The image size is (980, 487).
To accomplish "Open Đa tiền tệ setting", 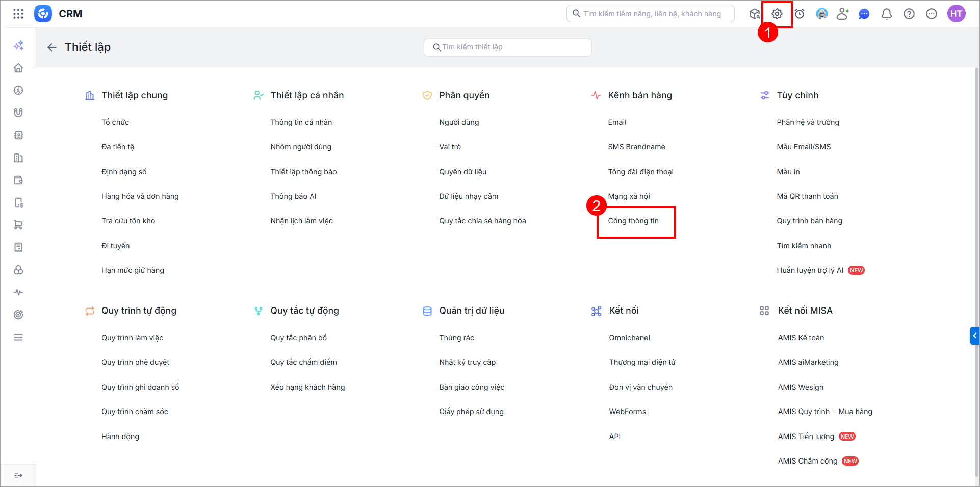I will (118, 147).
